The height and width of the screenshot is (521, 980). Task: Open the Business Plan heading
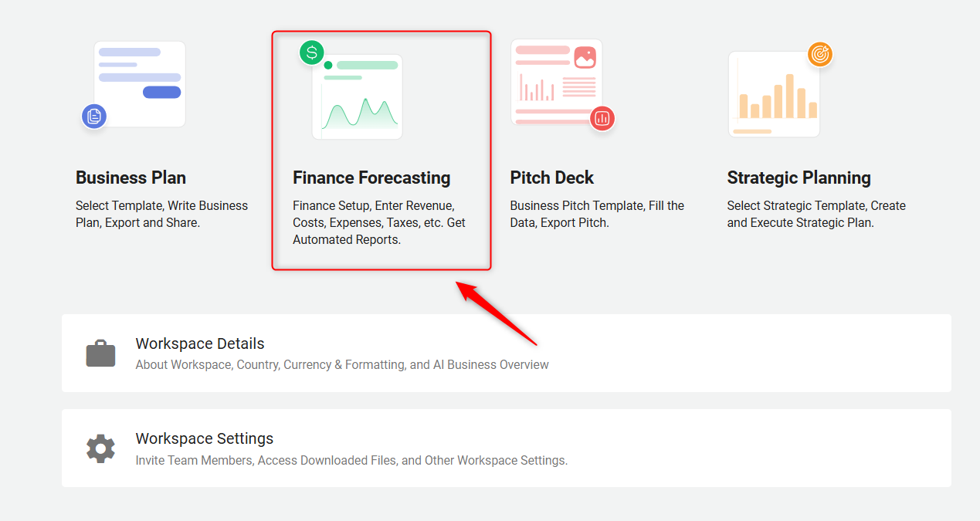[131, 178]
